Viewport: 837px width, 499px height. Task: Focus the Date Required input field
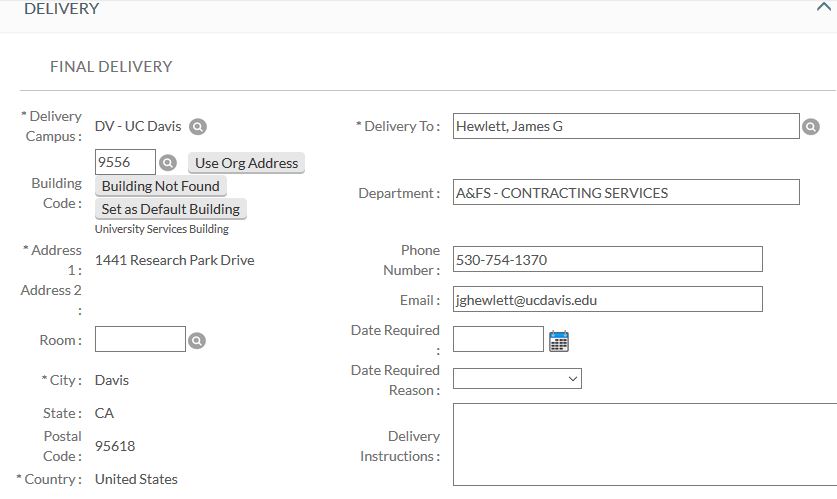point(498,339)
